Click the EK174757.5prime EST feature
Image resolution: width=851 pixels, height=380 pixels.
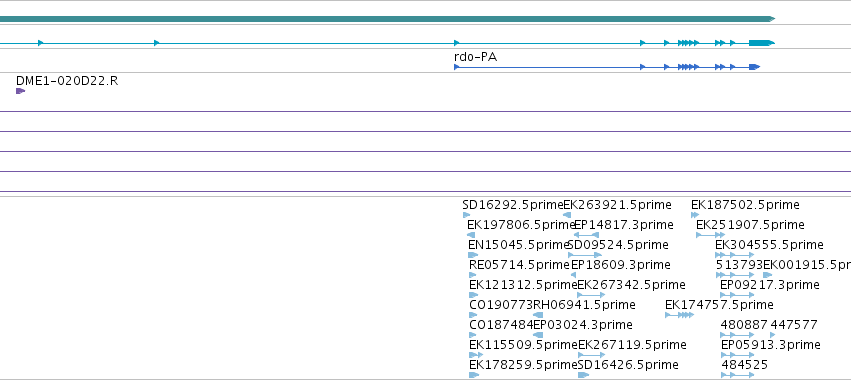679,315
